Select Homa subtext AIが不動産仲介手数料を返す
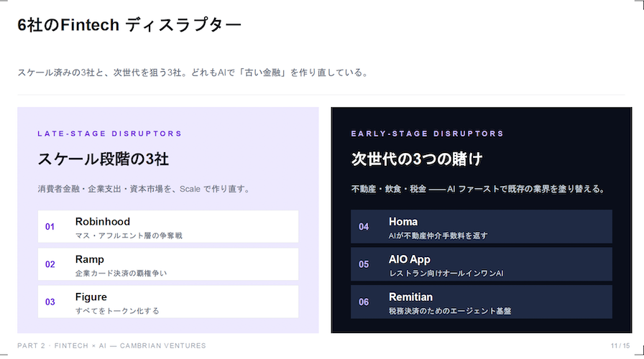This screenshot has width=644, height=359. click(438, 236)
